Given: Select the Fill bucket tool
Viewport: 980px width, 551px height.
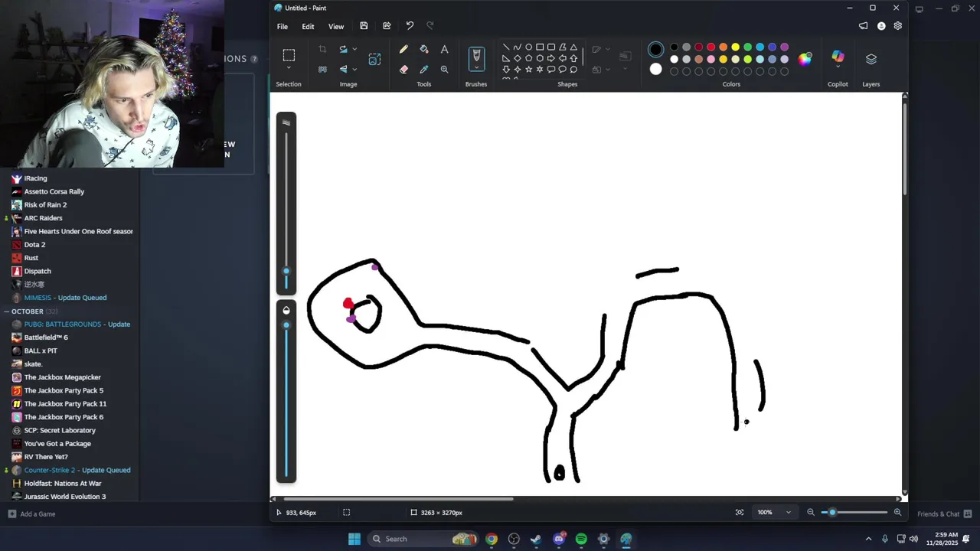Looking at the screenshot, I should coord(424,50).
